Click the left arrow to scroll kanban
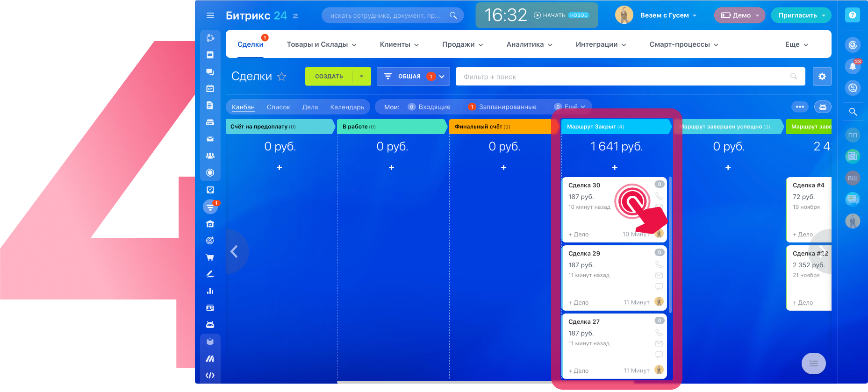The width and height of the screenshot is (868, 392). (x=235, y=252)
